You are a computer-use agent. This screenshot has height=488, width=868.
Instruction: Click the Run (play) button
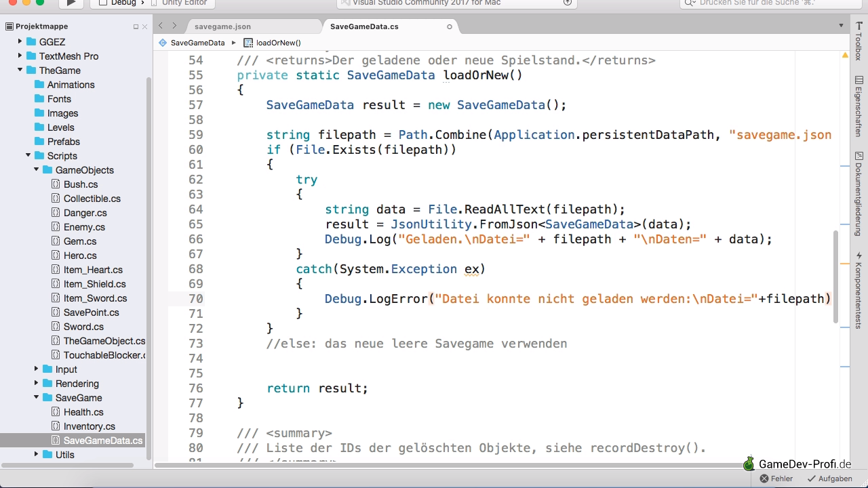[71, 3]
